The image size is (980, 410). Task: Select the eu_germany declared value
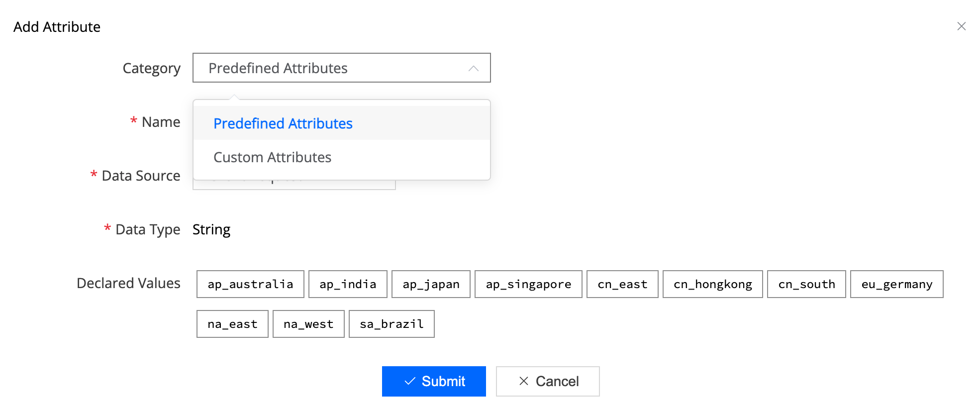point(897,284)
